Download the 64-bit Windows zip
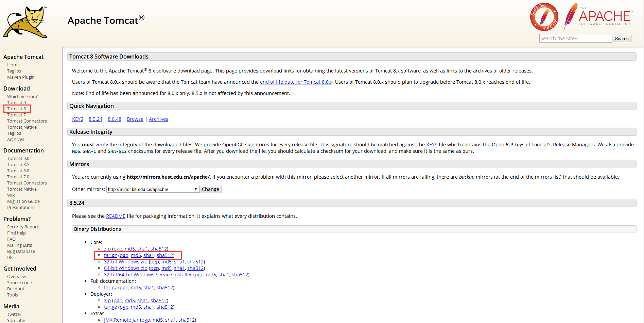This screenshot has height=323, width=644. tap(126, 268)
